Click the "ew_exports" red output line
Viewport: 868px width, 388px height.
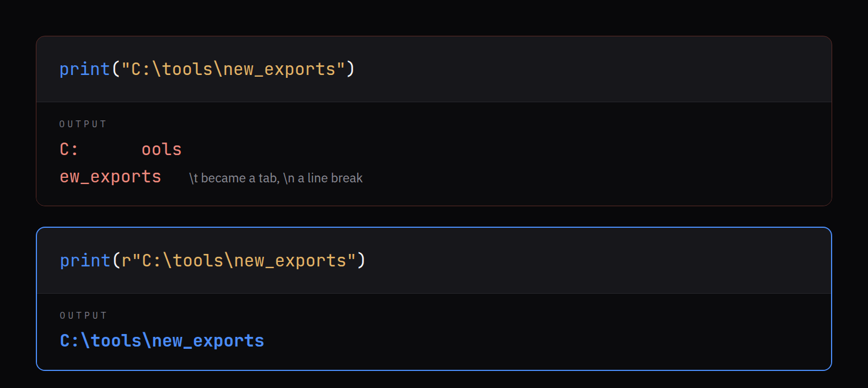click(x=110, y=177)
